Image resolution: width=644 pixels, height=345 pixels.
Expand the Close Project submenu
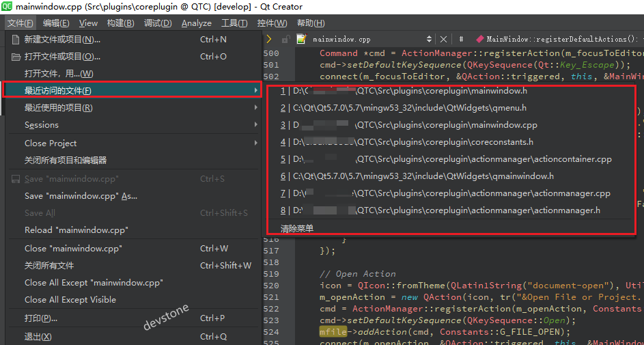pyautogui.click(x=133, y=143)
